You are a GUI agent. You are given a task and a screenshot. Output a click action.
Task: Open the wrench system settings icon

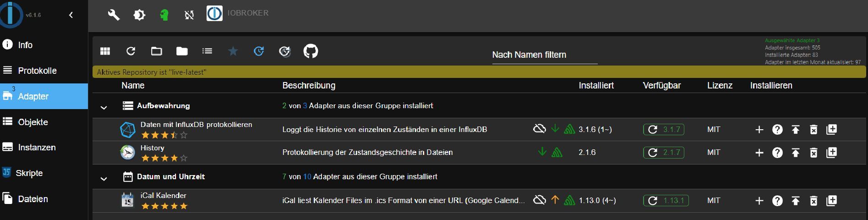114,15
